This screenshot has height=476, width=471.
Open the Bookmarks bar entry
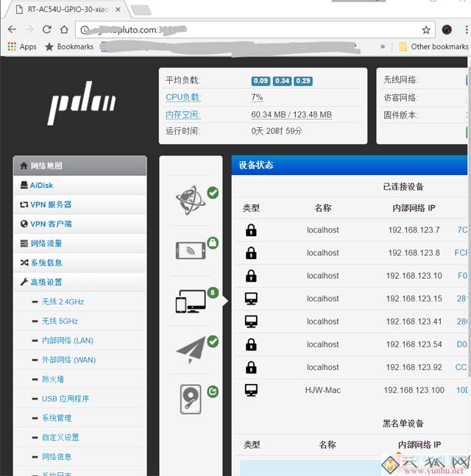69,47
